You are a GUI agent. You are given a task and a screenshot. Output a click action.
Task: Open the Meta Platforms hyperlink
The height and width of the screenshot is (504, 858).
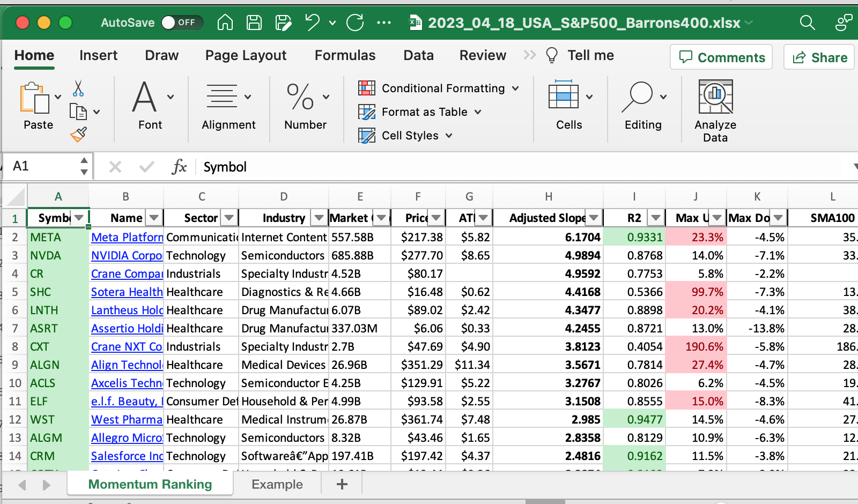[127, 237]
